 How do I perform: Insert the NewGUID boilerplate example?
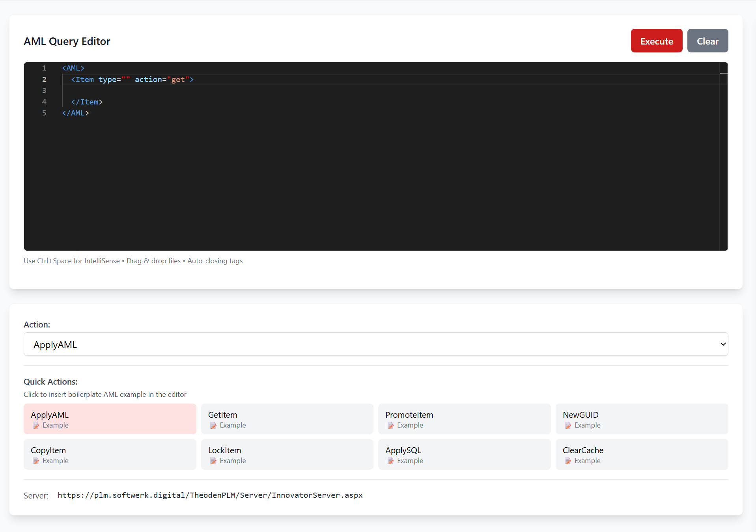(641, 419)
